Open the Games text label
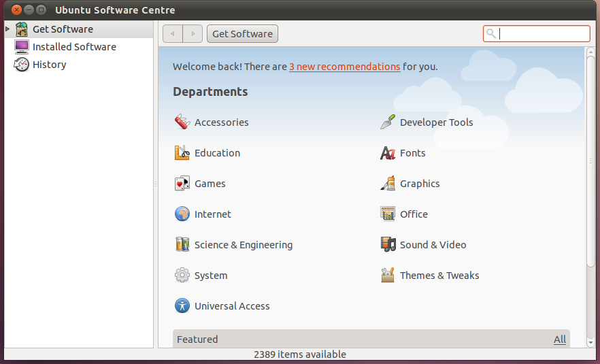 [x=210, y=183]
